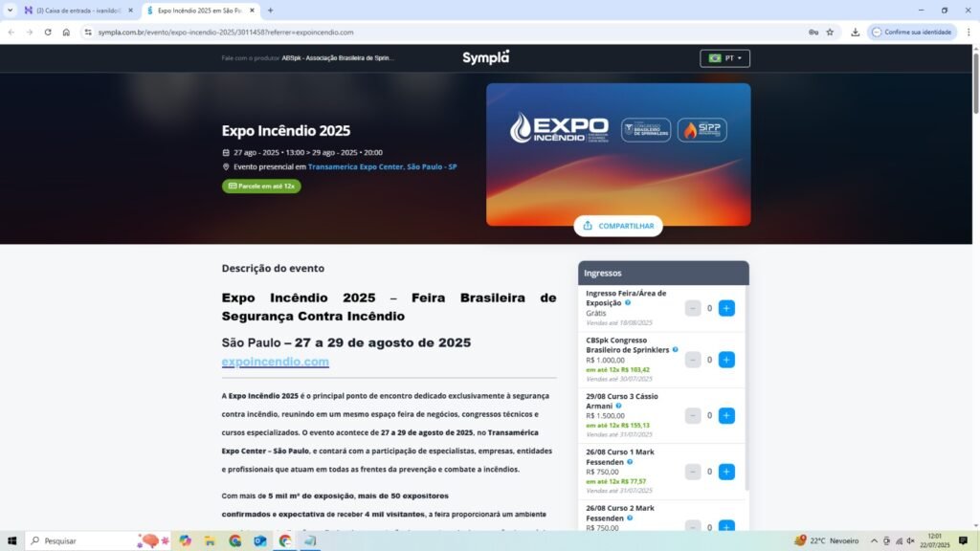Screen dimensions: 980x551
Task: Switch to the Caixa de entrada tab
Action: click(78, 11)
